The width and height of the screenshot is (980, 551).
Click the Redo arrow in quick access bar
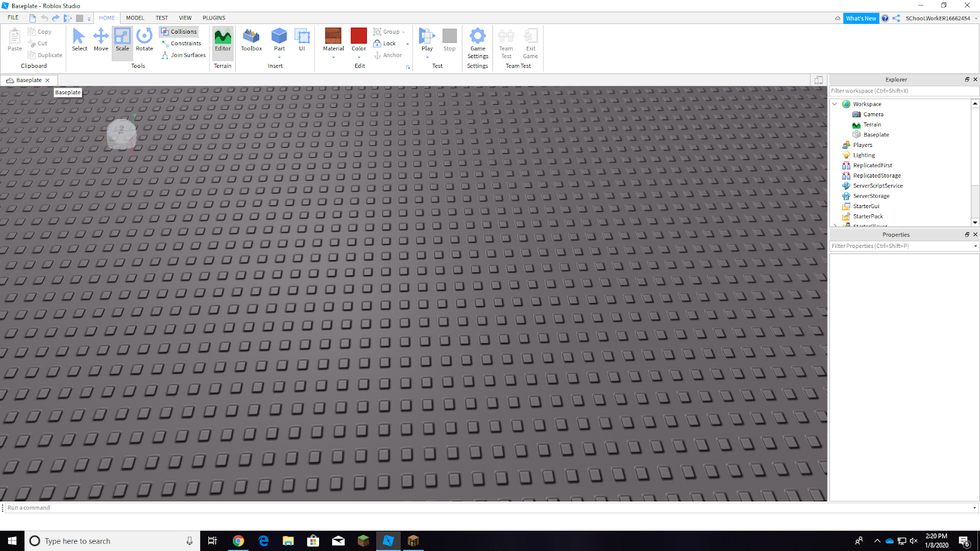click(x=56, y=18)
